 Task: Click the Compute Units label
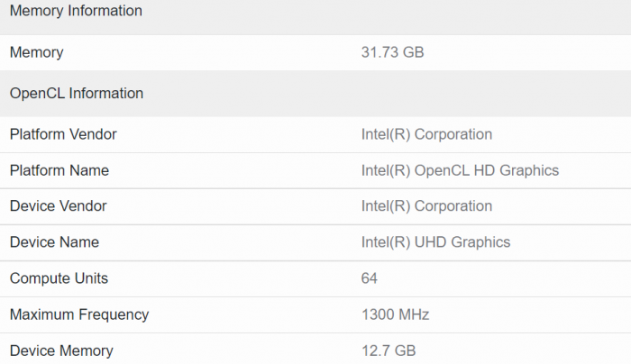pos(59,278)
